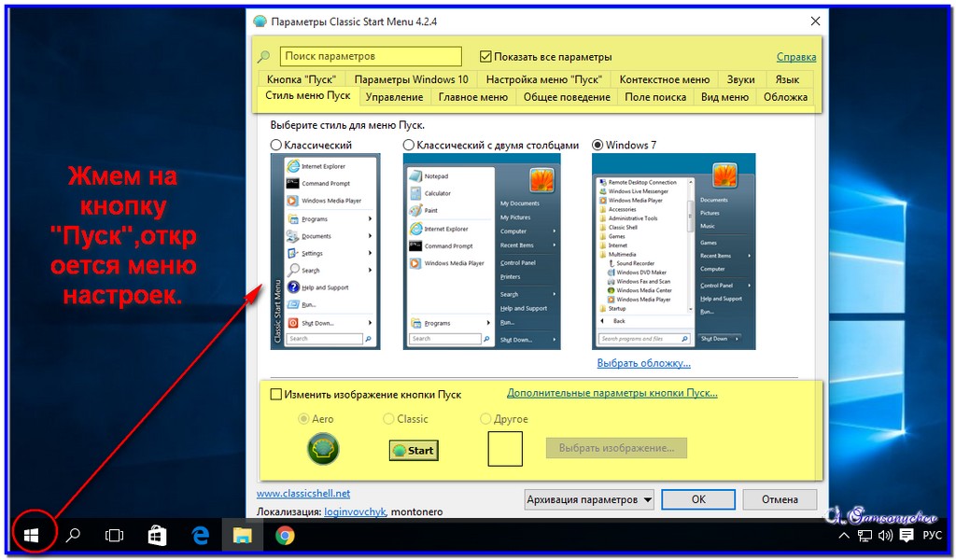Image resolution: width=956 pixels, height=560 pixels.
Task: Visit the www.classicshell.net link
Action: point(303,494)
